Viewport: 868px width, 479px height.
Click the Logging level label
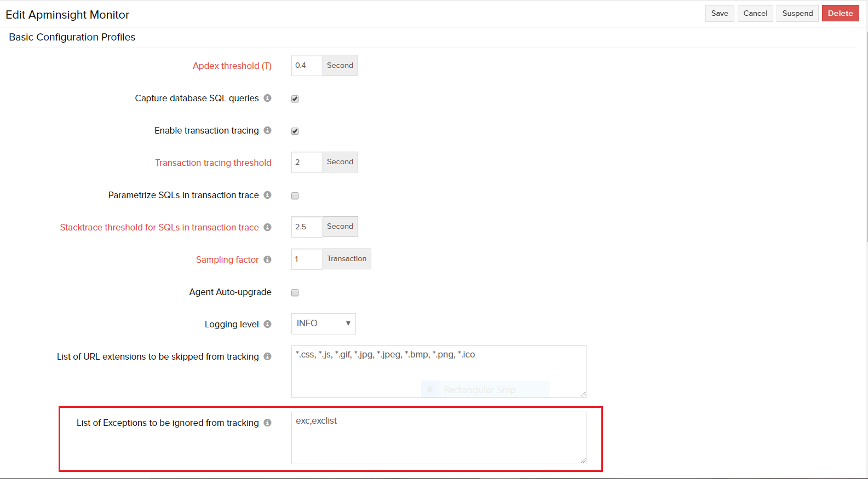[x=232, y=324]
